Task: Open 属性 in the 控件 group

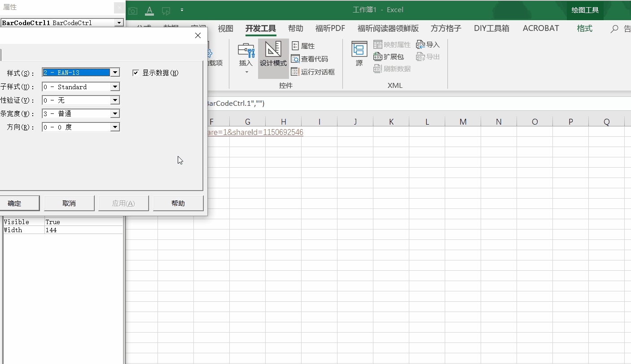Action: pyautogui.click(x=303, y=46)
